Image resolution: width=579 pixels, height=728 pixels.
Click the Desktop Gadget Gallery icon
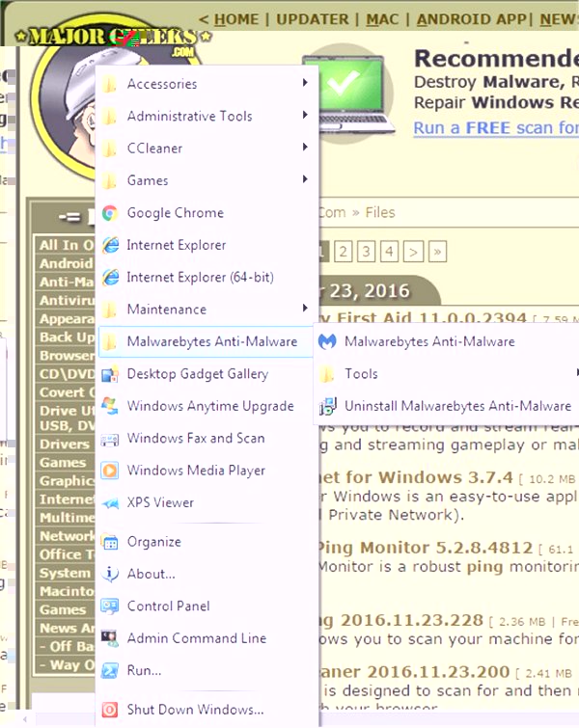click(x=110, y=374)
